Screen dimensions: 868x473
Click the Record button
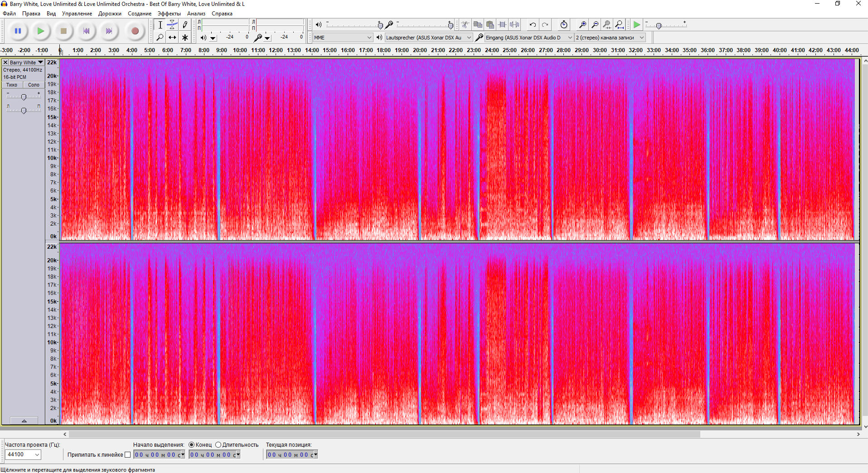tap(135, 31)
